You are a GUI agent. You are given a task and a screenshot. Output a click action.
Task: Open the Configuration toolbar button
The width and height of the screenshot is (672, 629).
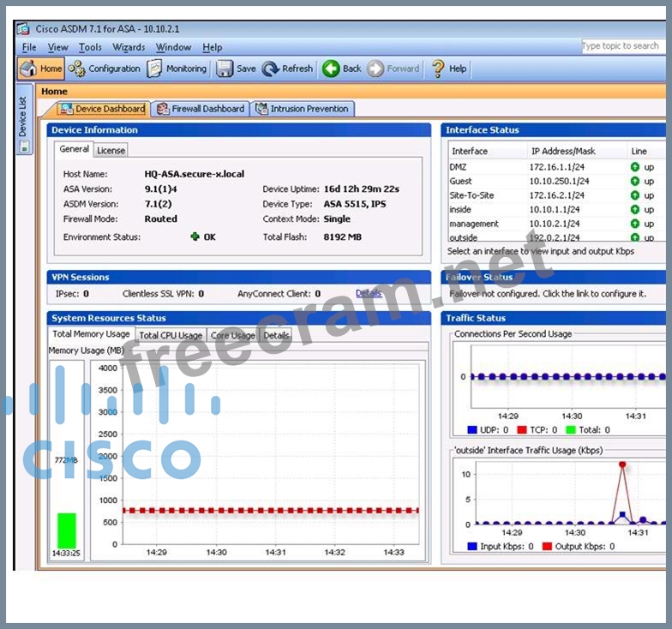(76, 69)
